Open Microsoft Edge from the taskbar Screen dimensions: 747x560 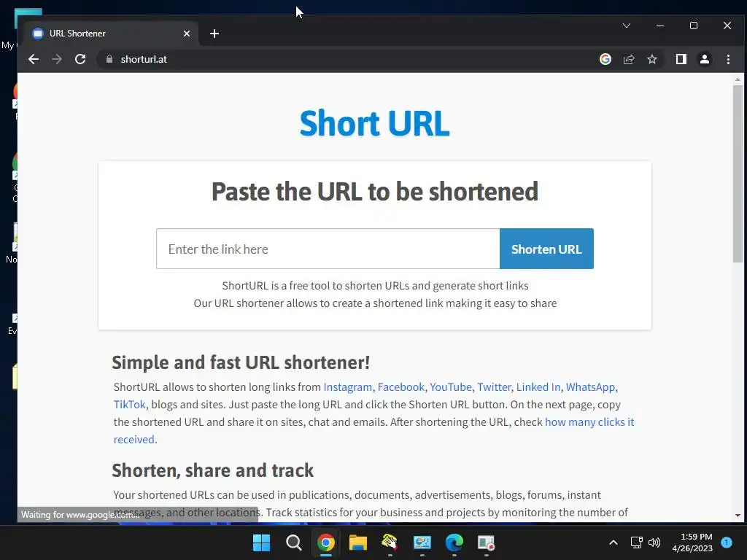coord(454,542)
